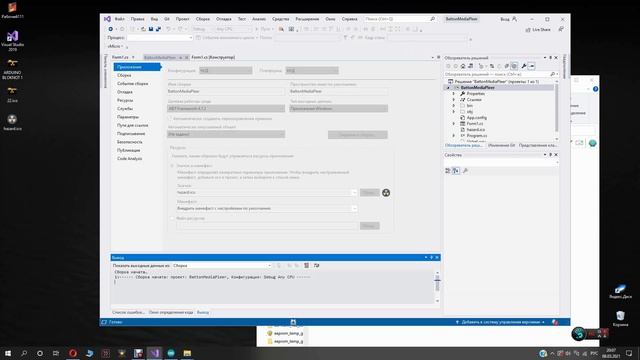Select the Публикация settings page

[129, 150]
